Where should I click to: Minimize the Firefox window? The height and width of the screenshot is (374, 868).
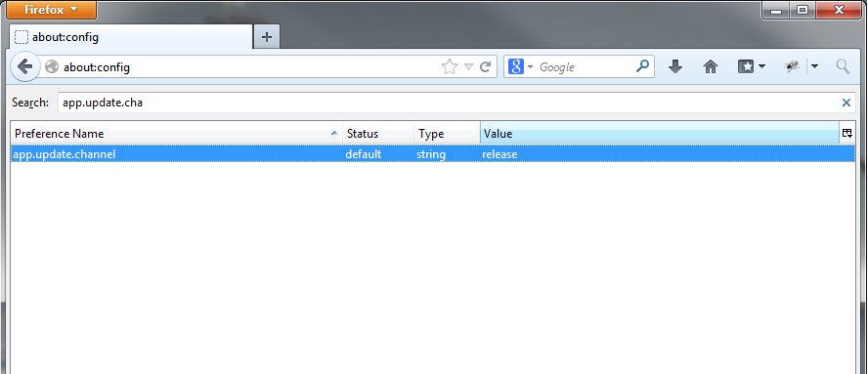click(x=775, y=10)
